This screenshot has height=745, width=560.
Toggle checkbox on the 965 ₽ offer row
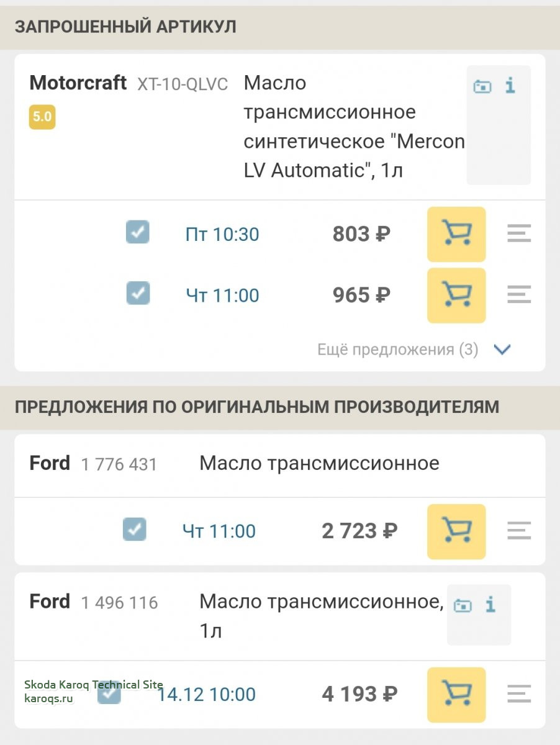[138, 293]
